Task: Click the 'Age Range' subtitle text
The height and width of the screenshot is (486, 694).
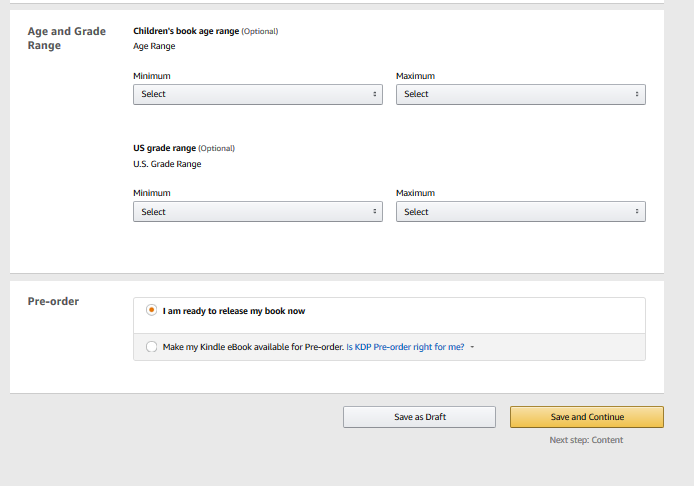Action: 154,46
